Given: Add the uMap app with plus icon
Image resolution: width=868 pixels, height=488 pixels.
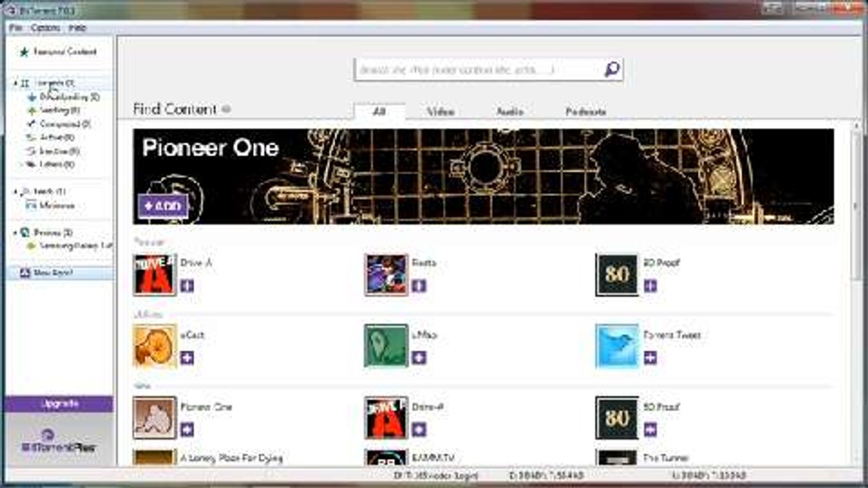Looking at the screenshot, I should point(419,358).
